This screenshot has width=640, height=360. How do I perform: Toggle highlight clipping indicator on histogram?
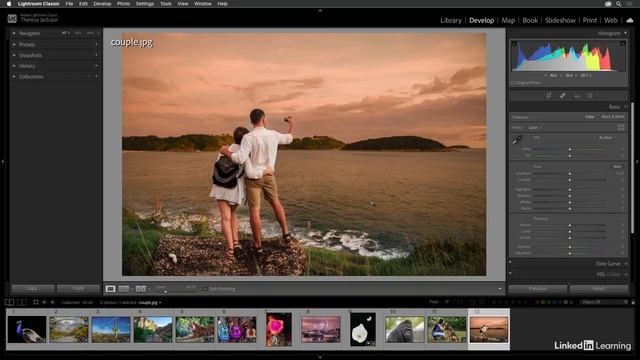tap(623, 43)
